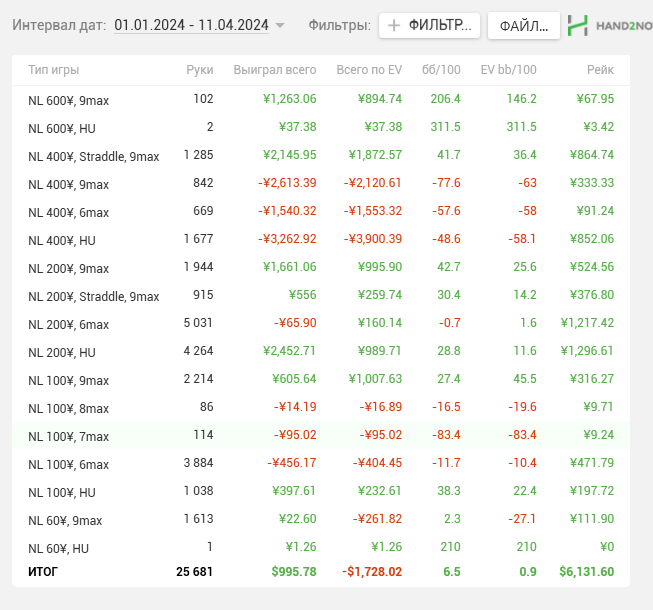Screen dimensions: 653x610
Task: Sort table by Руки column header
Action: [x=199, y=70]
